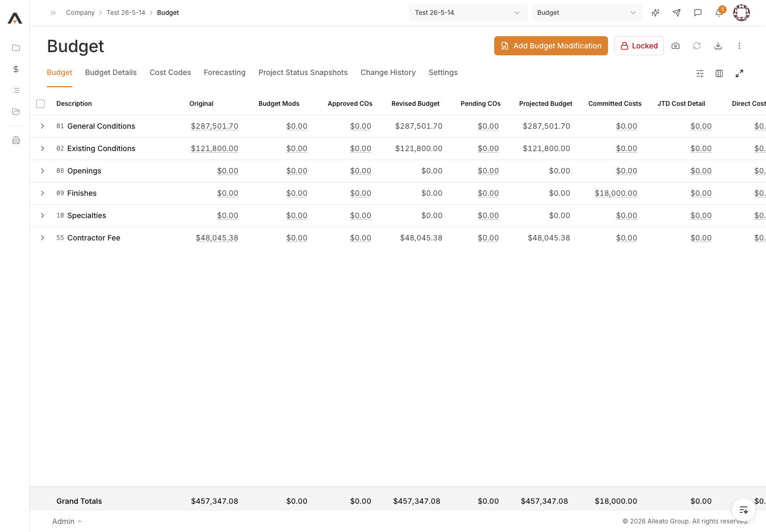The image size is (766, 532).
Task: Switch to the Forecasting tab
Action: 224,72
